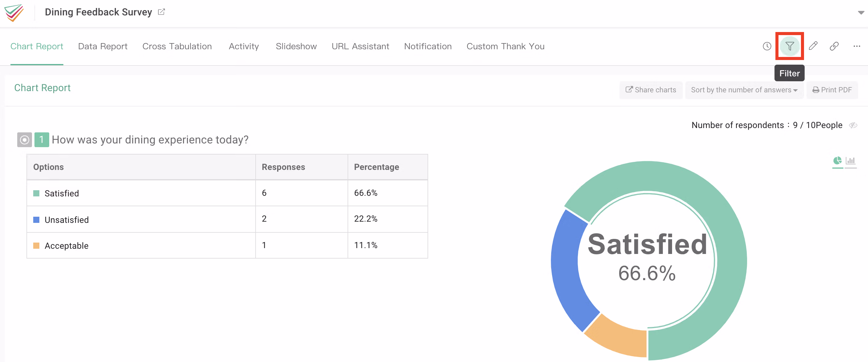Click the Satisfied option label

pyautogui.click(x=62, y=193)
